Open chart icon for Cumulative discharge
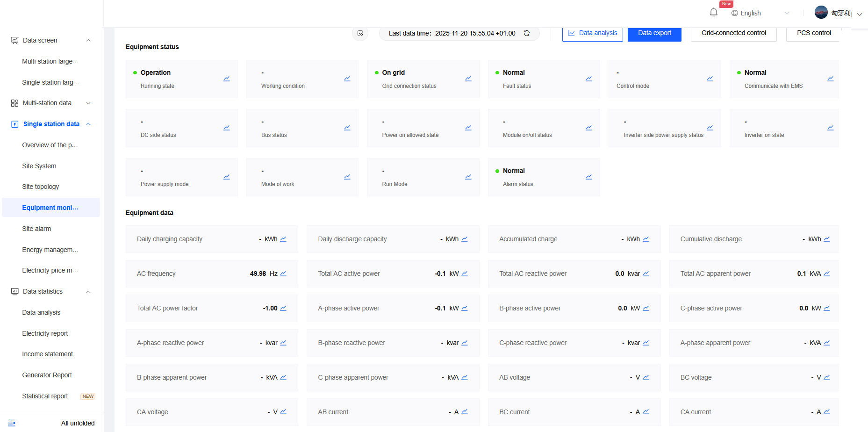Viewport: 868px width, 432px height. click(827, 239)
